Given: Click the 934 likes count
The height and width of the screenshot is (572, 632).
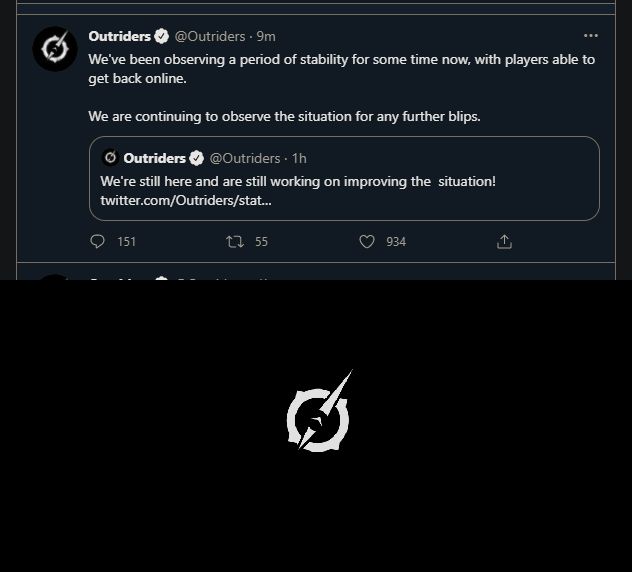Looking at the screenshot, I should coord(396,241).
